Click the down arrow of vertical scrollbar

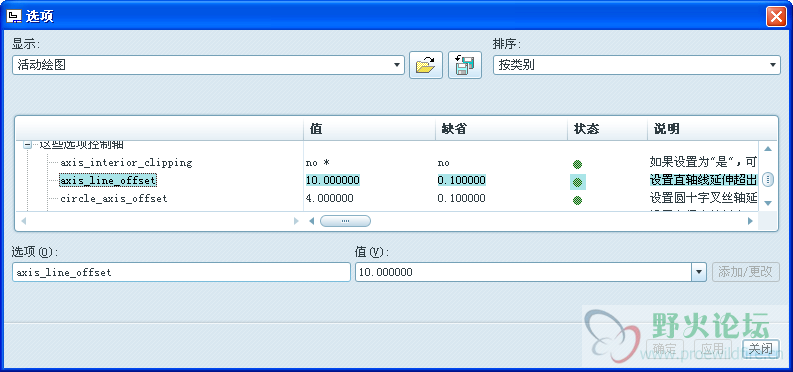point(768,203)
